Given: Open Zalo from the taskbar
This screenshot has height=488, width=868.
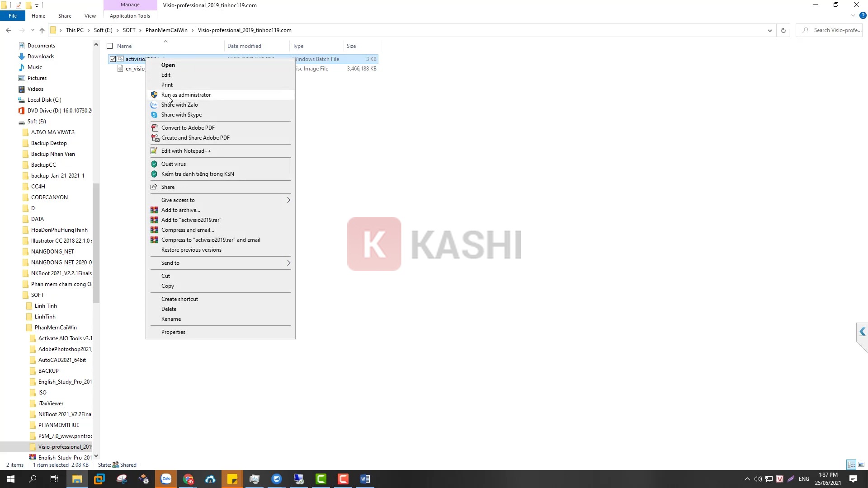Looking at the screenshot, I should [x=166, y=479].
